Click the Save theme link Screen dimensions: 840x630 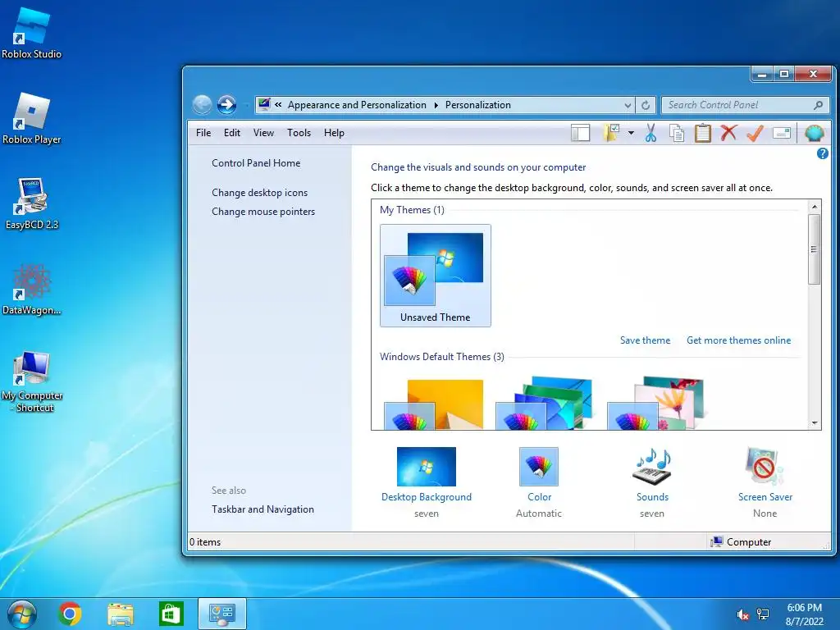click(645, 340)
